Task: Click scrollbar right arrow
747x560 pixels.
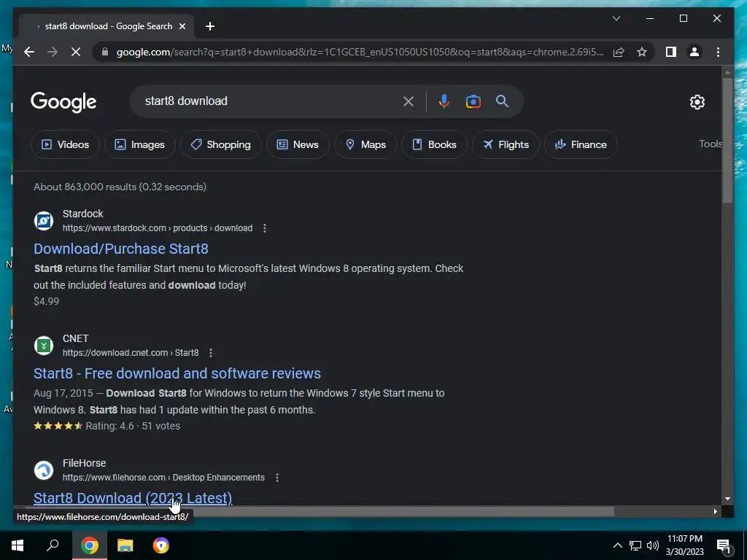Action: 715,512
